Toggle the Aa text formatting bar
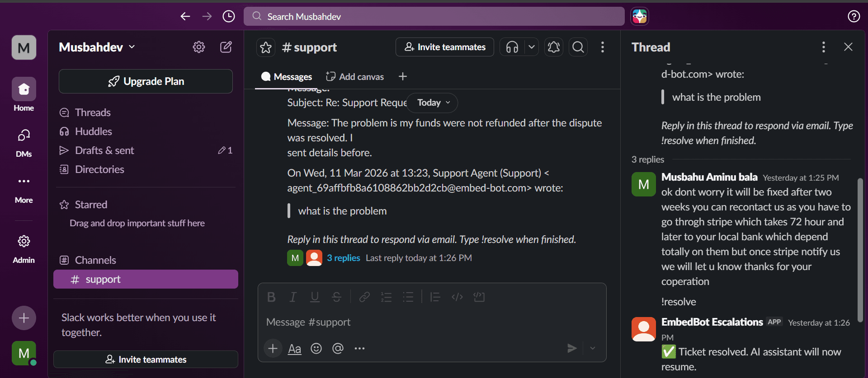868x378 pixels. pyautogui.click(x=294, y=348)
